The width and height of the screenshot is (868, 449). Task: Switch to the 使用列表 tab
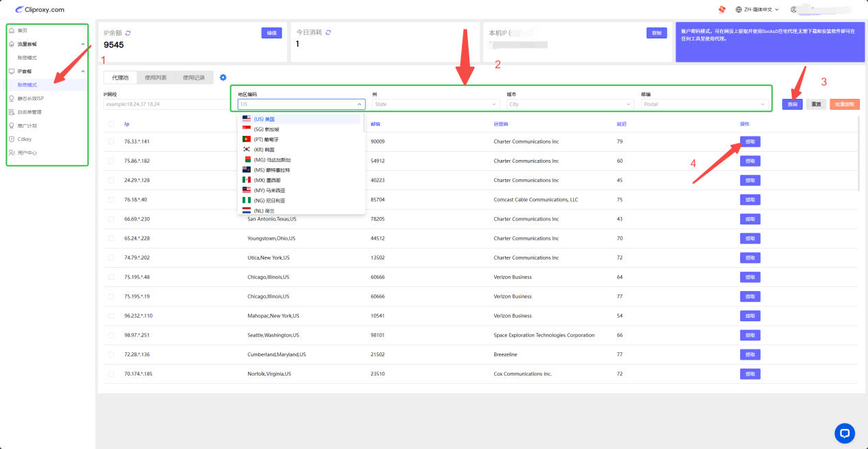pos(155,78)
